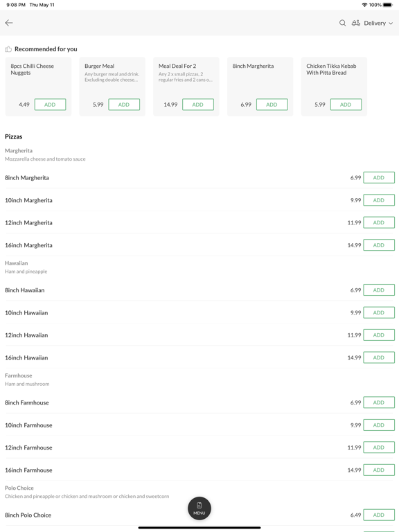Add 16inch Farmhouse pizza

pyautogui.click(x=379, y=470)
